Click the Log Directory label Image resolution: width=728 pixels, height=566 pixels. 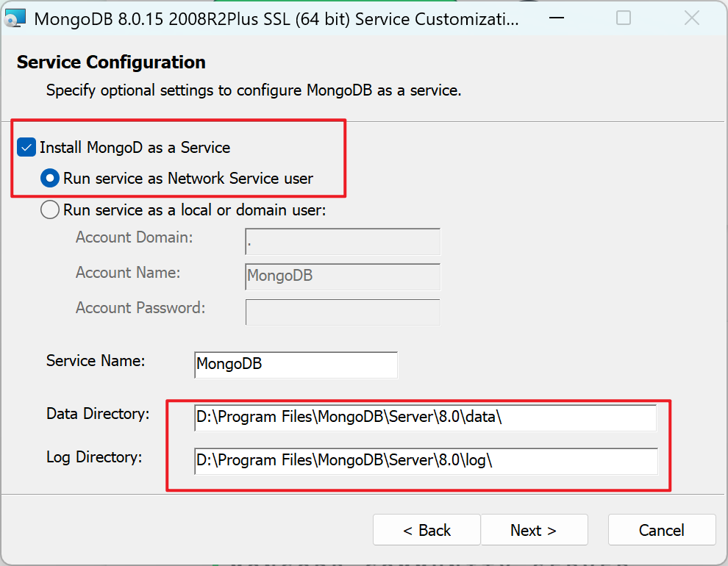point(94,457)
